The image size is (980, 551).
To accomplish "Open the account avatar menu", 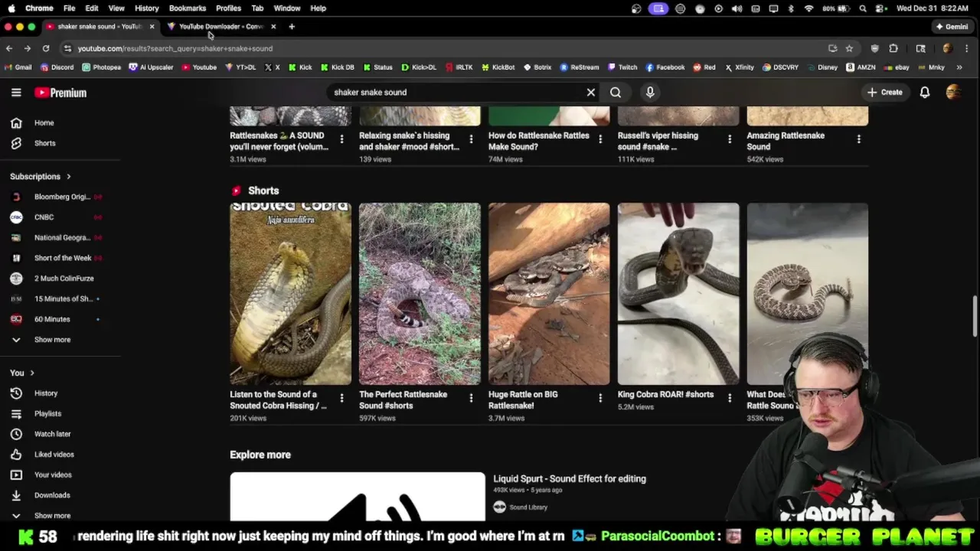I will click(x=953, y=93).
